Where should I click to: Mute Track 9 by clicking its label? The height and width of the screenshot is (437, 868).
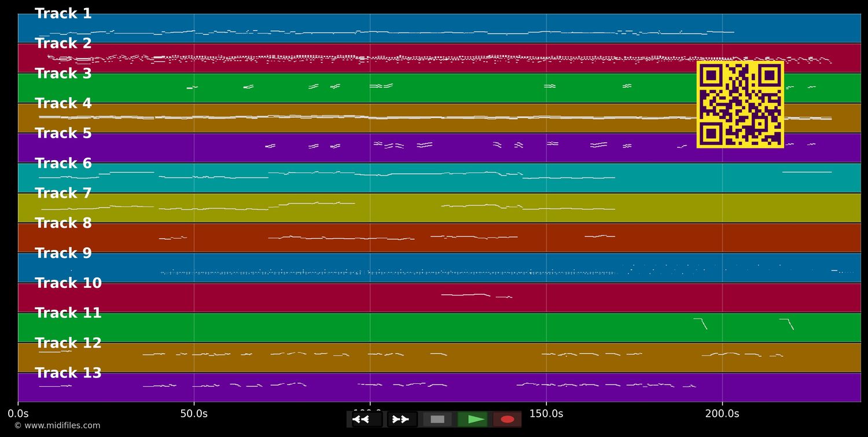[63, 253]
